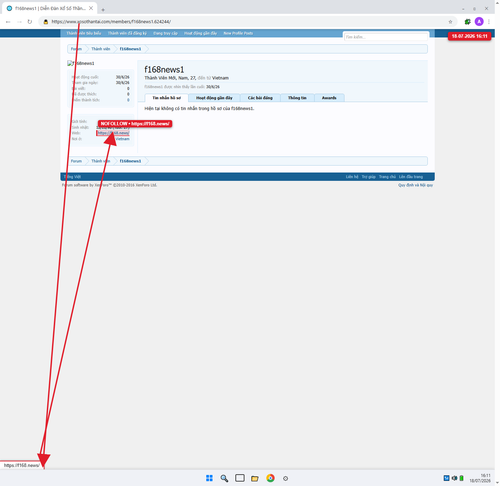Image resolution: width=500 pixels, height=486 pixels.
Task: Click the volume speaker icon in tray
Action: (454, 478)
